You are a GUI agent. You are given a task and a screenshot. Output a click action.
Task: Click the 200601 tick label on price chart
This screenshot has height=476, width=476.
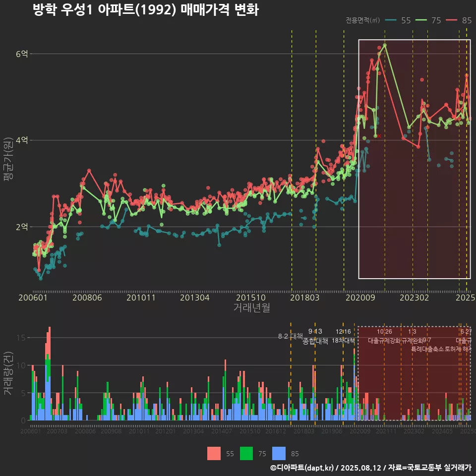point(33,297)
